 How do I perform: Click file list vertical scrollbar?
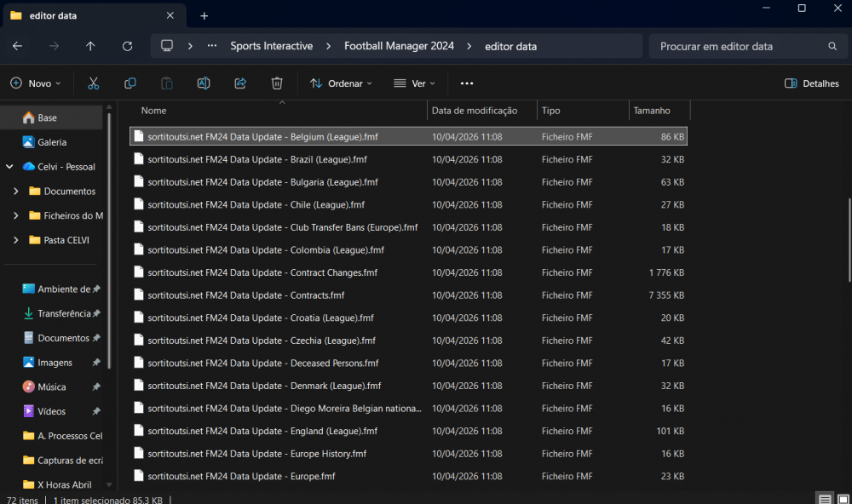pyautogui.click(x=849, y=240)
